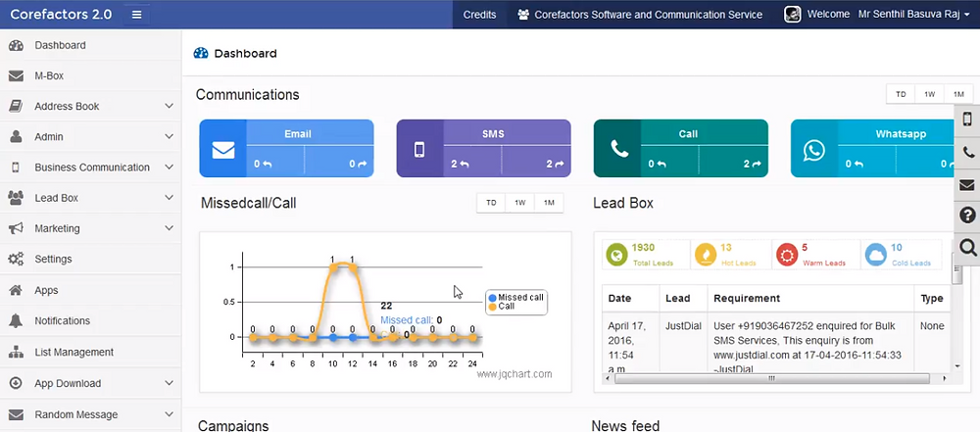Expand the Address Book submenu chevron
The image size is (980, 432).
(x=169, y=106)
